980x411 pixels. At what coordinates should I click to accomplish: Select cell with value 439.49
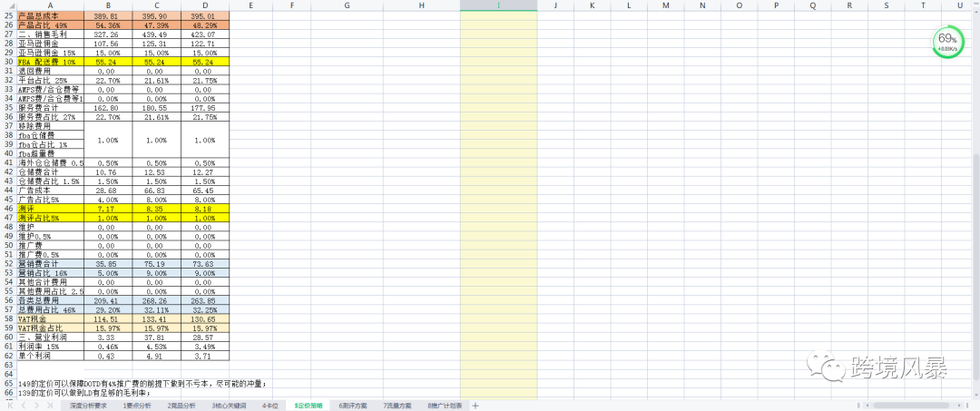tap(157, 34)
